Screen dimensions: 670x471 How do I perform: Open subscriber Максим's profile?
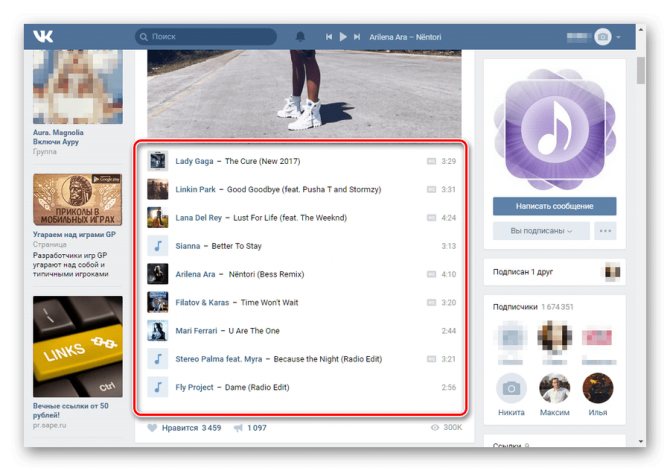(555, 394)
